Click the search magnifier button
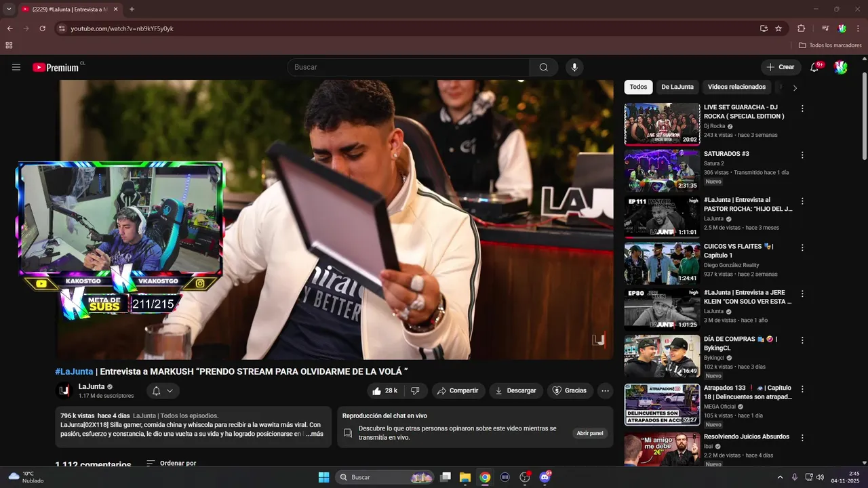 (x=544, y=67)
